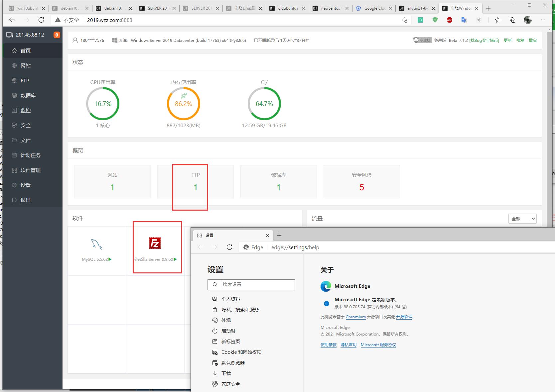Screen dimensions: 555x392
Task: Open the 安全风险 card showing 5
Action: [362, 182]
